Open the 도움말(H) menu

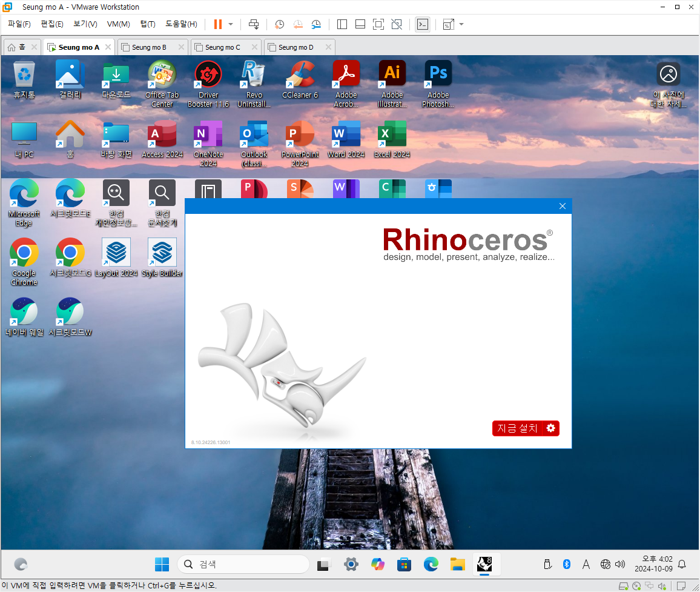click(x=181, y=24)
